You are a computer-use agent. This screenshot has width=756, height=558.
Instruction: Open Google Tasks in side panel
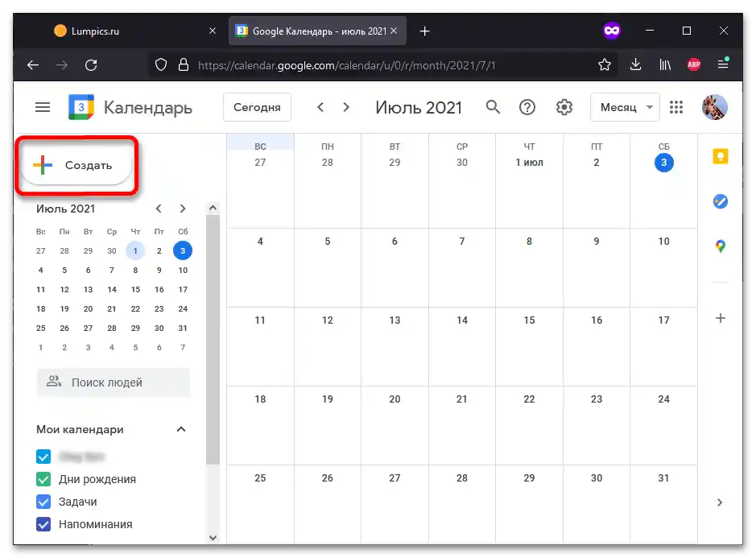click(x=721, y=201)
